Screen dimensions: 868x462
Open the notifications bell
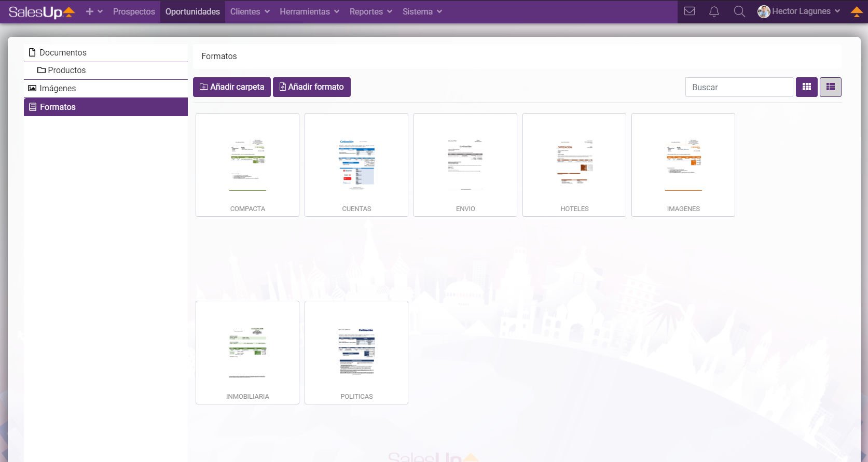[714, 11]
